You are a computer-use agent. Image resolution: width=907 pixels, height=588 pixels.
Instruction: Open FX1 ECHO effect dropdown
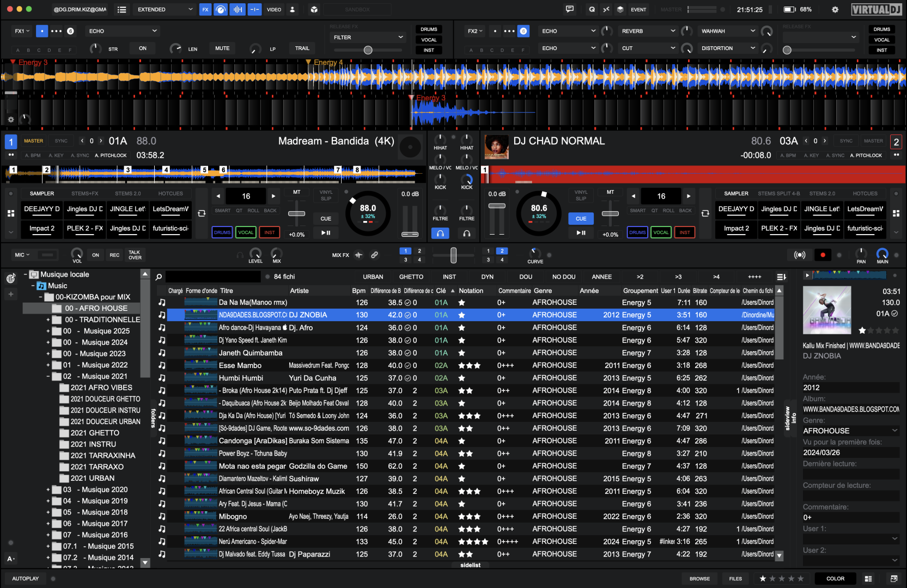pyautogui.click(x=123, y=31)
